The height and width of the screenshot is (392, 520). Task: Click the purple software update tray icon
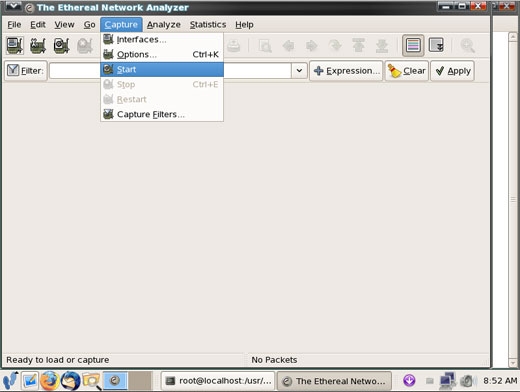pyautogui.click(x=409, y=380)
